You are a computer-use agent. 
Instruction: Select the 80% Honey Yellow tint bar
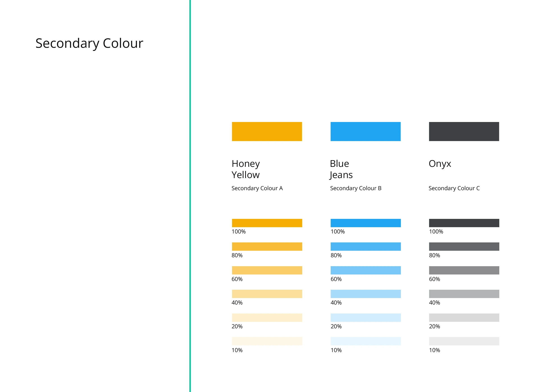267,246
